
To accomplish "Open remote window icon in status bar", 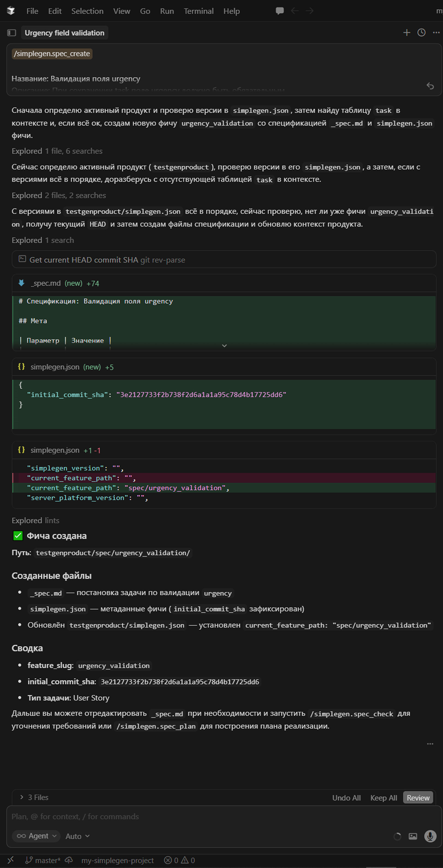I will [10, 860].
